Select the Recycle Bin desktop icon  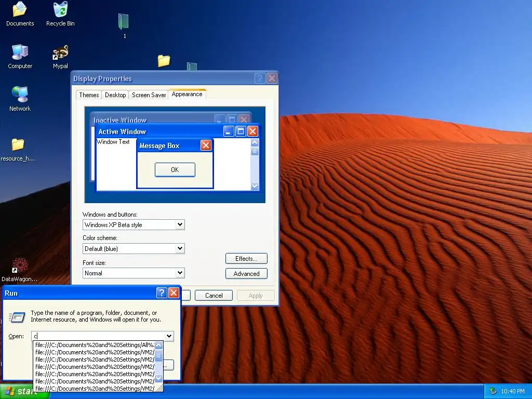click(60, 14)
